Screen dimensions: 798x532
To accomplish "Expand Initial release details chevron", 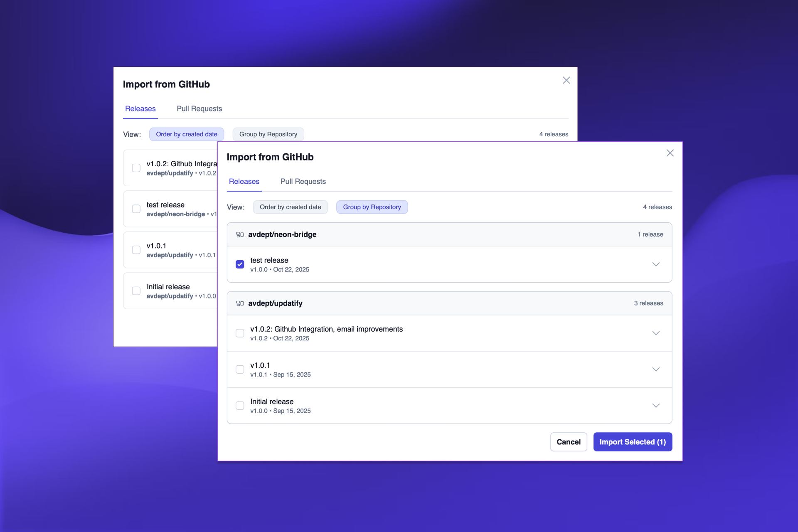I will point(656,406).
